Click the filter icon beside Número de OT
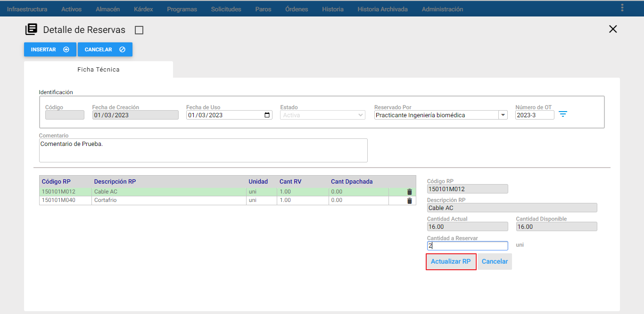Screen dimensions: 644x314 pyautogui.click(x=563, y=114)
